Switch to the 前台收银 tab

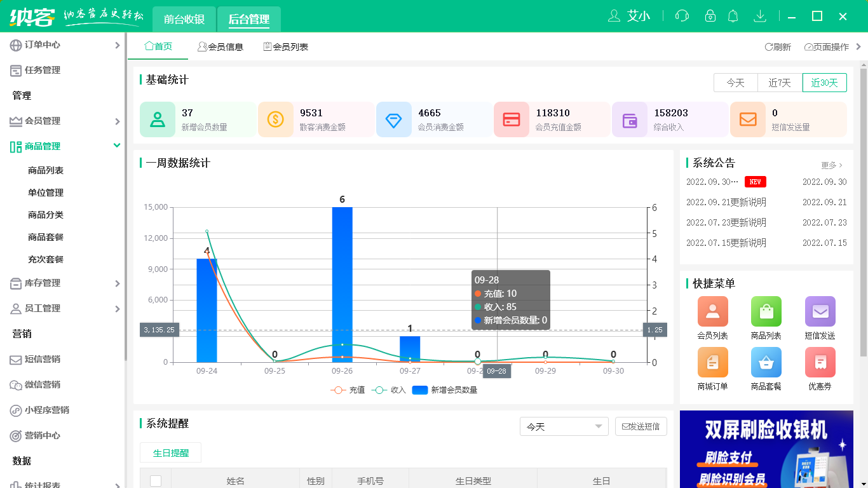(184, 19)
